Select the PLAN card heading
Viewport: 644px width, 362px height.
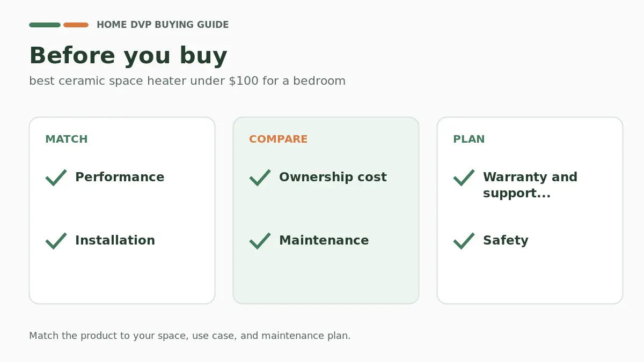(x=469, y=139)
